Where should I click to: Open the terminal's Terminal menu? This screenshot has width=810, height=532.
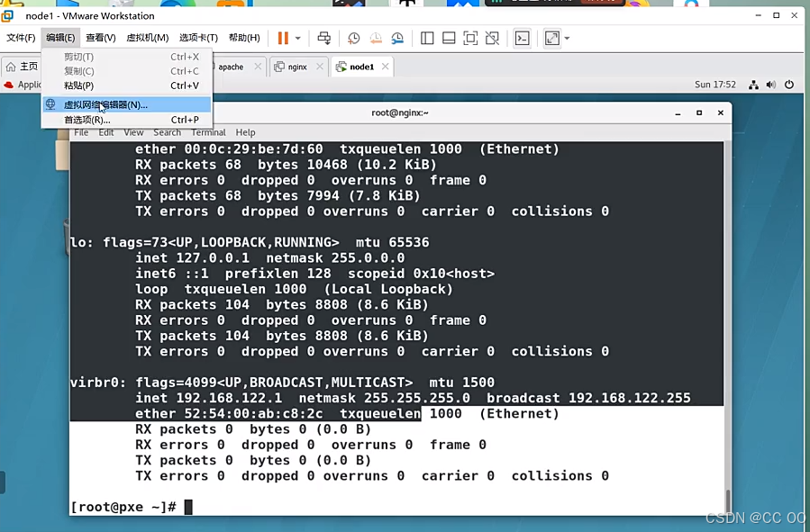tap(208, 132)
